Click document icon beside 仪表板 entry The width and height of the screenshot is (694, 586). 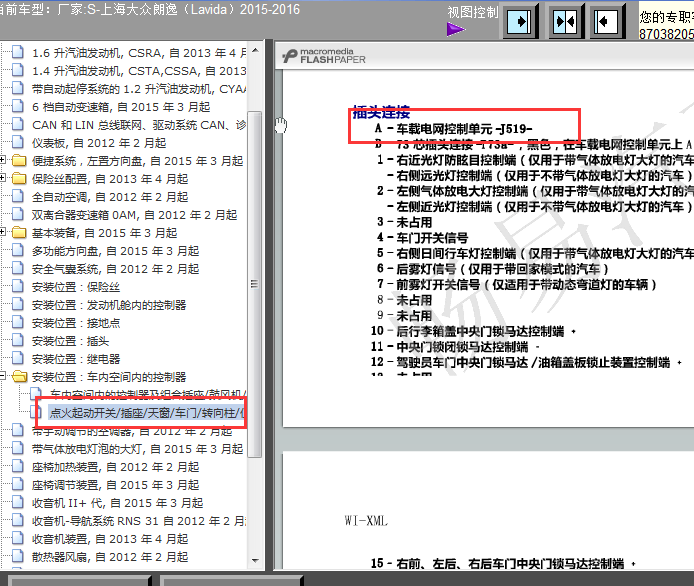click(17, 142)
